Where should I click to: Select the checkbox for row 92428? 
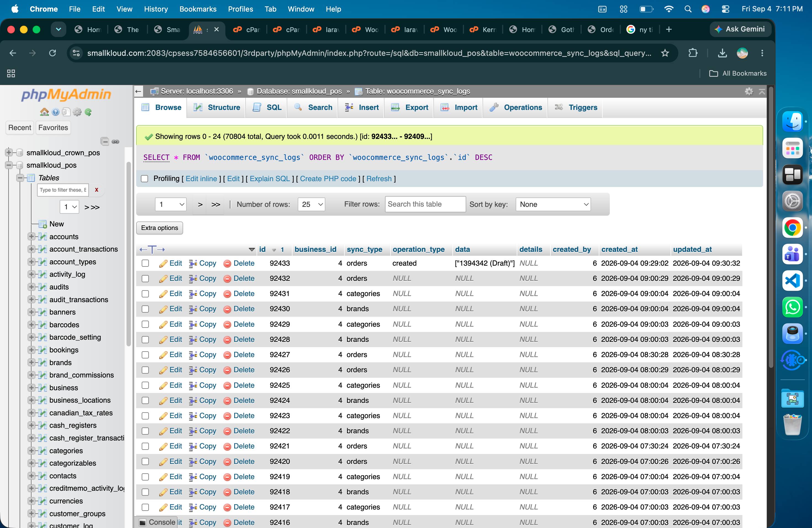145,339
